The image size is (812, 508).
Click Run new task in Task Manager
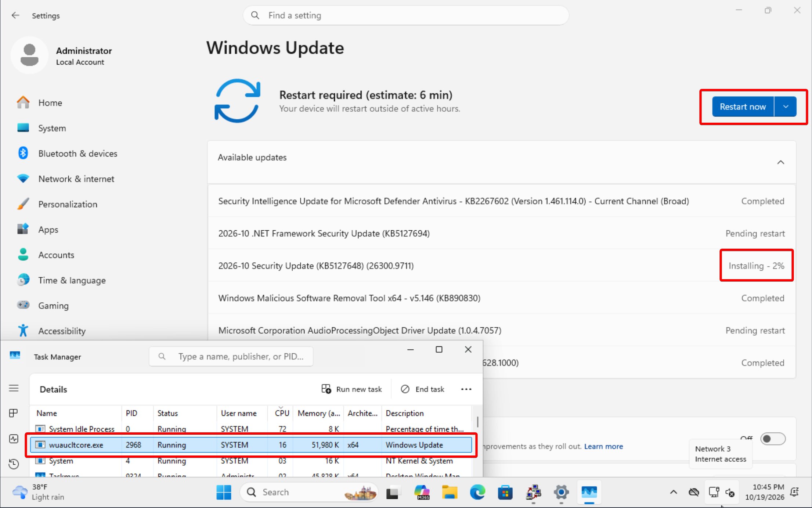pos(351,389)
